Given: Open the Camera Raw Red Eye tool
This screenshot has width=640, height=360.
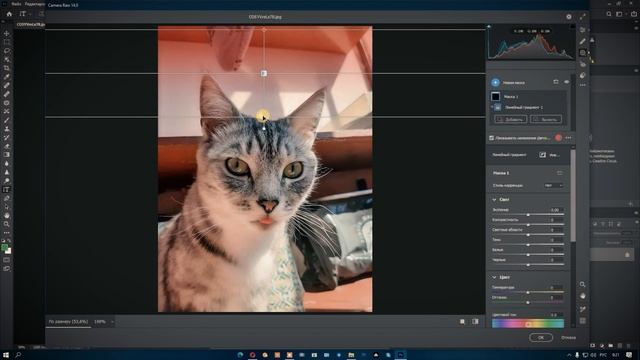Looking at the screenshot, I should [582, 64].
